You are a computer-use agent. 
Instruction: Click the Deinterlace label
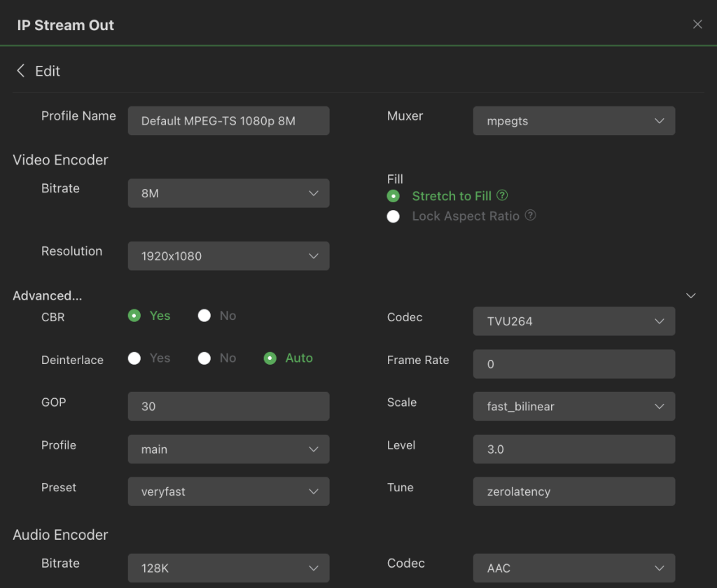72,360
